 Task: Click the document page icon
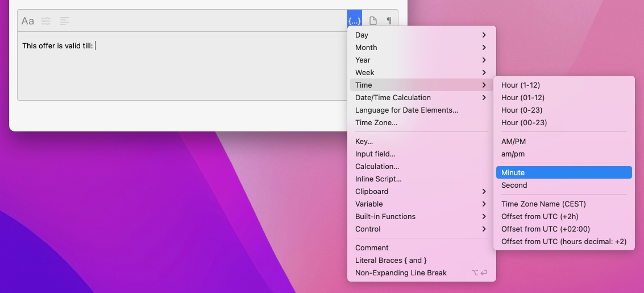click(x=373, y=21)
